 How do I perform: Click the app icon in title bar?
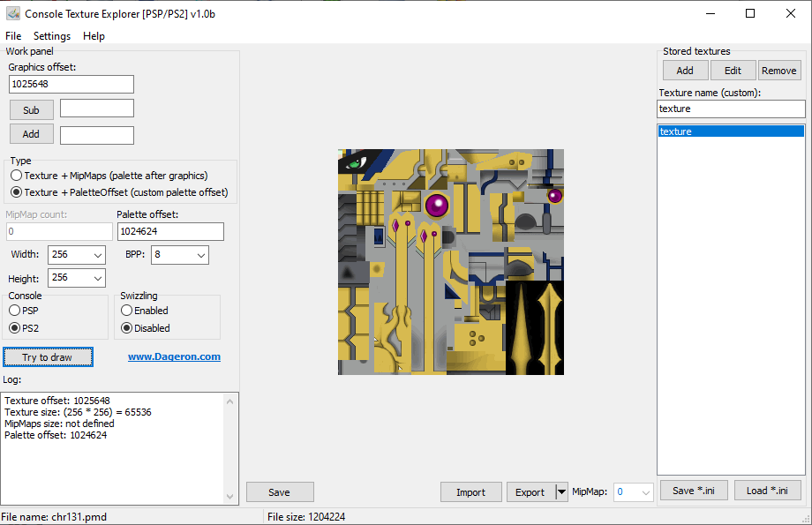point(13,14)
